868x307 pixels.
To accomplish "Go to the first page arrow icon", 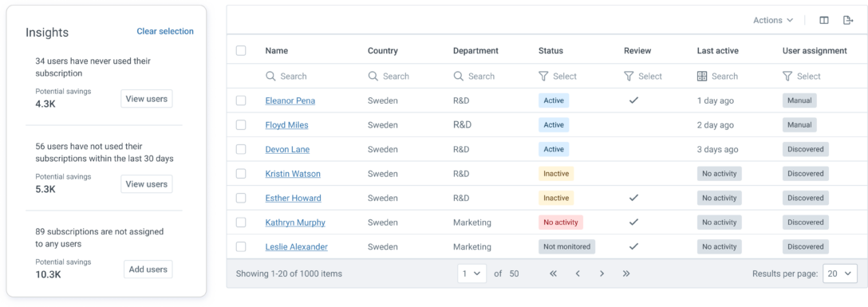I will (x=553, y=274).
